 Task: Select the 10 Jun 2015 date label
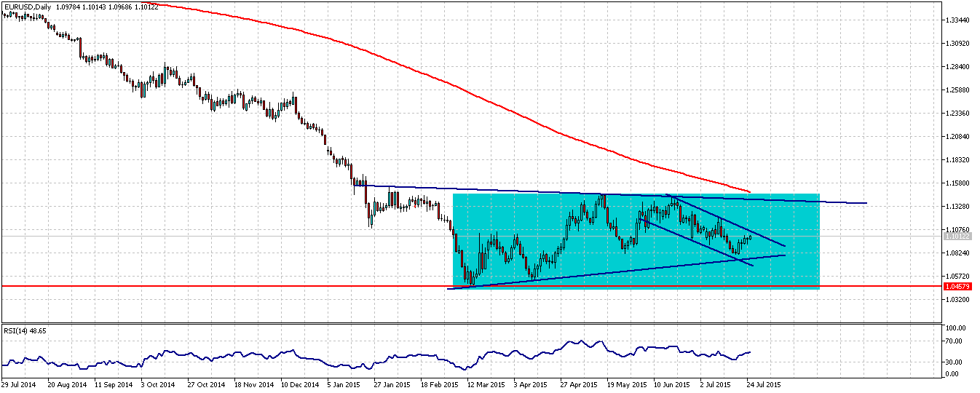[x=673, y=384]
